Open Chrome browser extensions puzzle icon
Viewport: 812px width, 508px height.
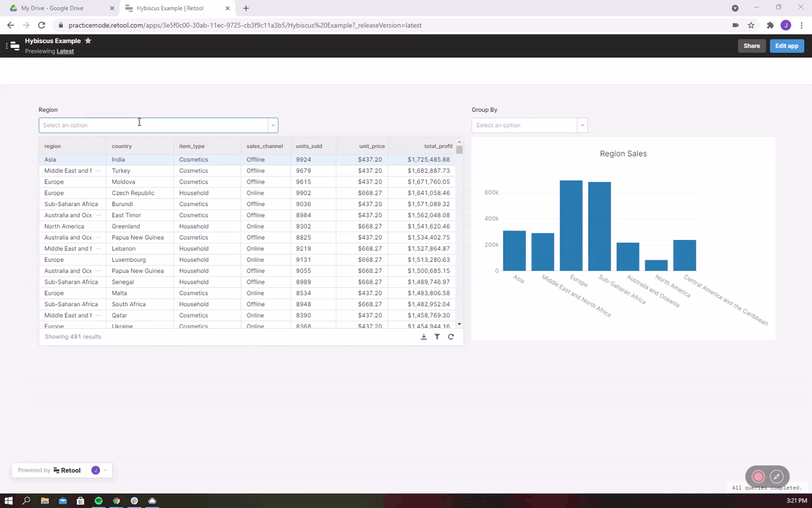pyautogui.click(x=770, y=25)
